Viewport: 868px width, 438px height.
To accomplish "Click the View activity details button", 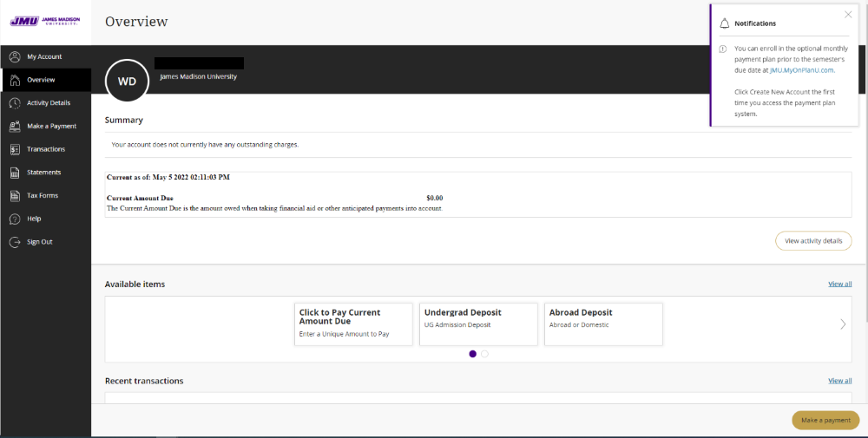I will [813, 240].
